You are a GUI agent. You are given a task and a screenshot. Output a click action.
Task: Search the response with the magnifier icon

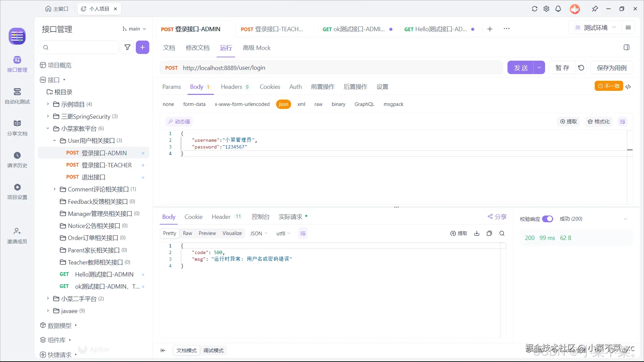tap(502, 233)
